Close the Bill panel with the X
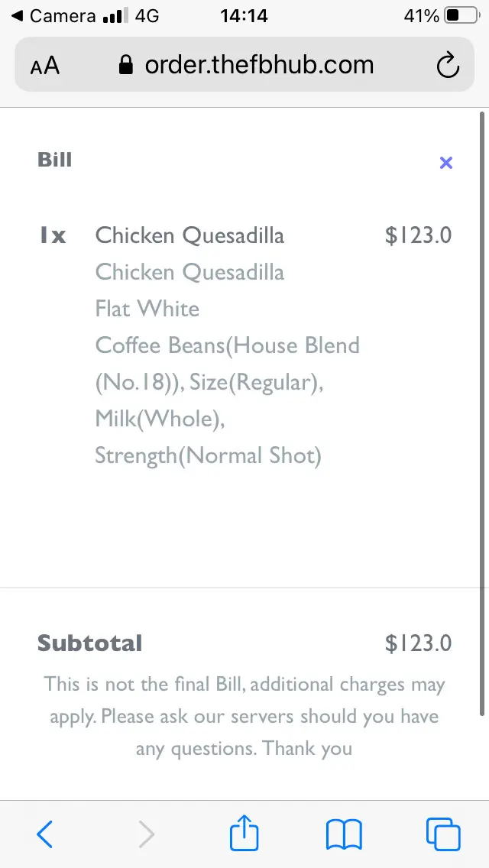489x868 pixels. (446, 162)
